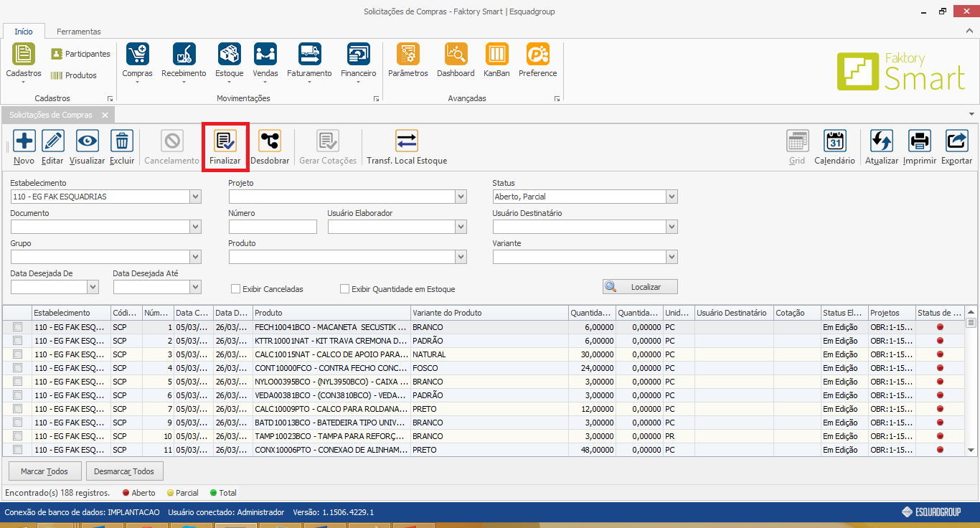980x528 pixels.
Task: Expand the Data Desejada De date picker
Action: 93,287
